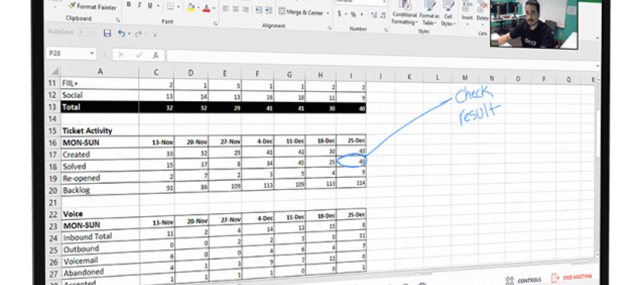This screenshot has height=285, width=644.
Task: Open the Undo history dropdown
Action: (x=129, y=34)
